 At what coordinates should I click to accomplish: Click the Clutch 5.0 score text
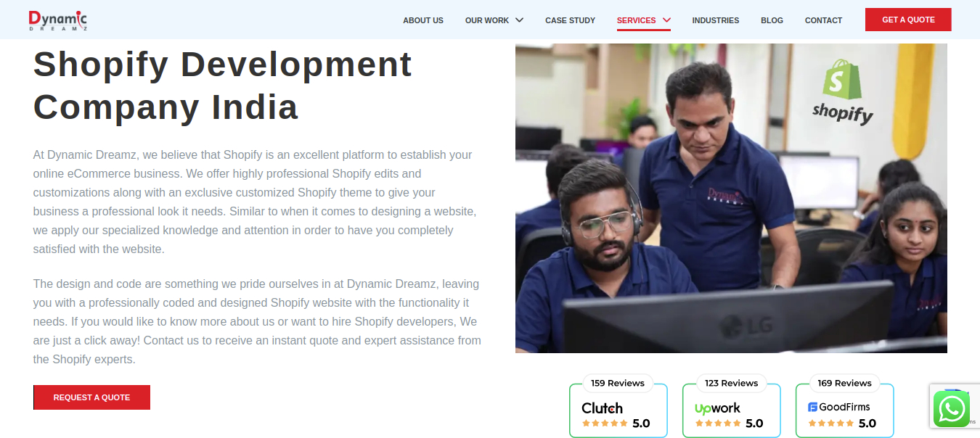641,423
